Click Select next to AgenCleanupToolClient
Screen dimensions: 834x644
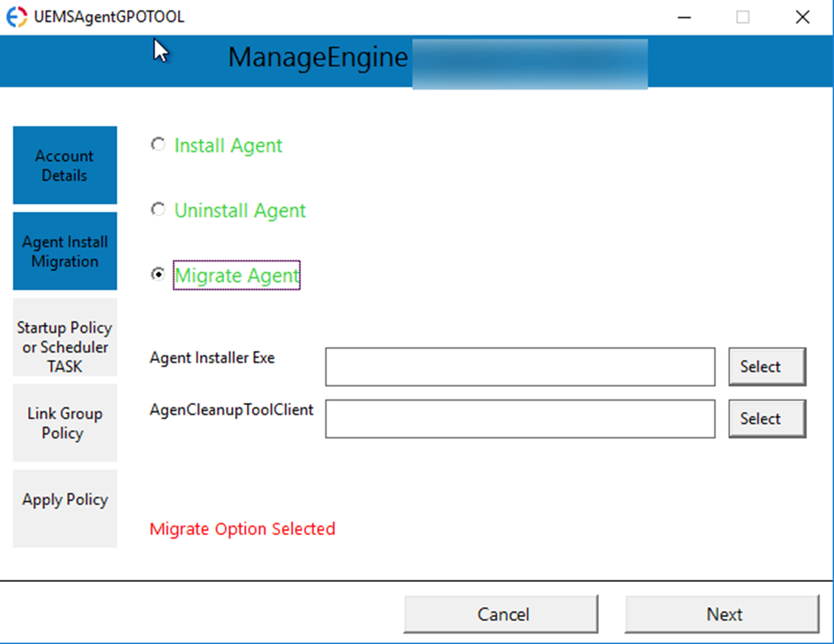[x=766, y=418]
